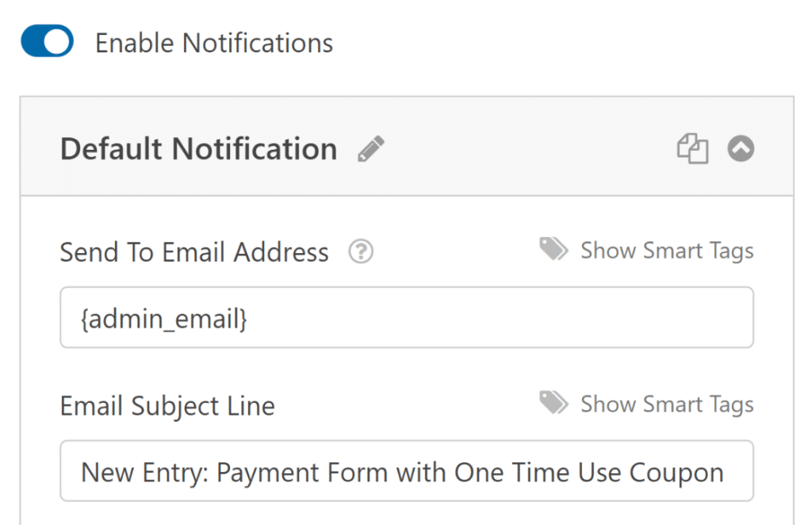The height and width of the screenshot is (525, 812).
Task: Click the tag icon beside Email Subject Line
Action: click(x=553, y=402)
